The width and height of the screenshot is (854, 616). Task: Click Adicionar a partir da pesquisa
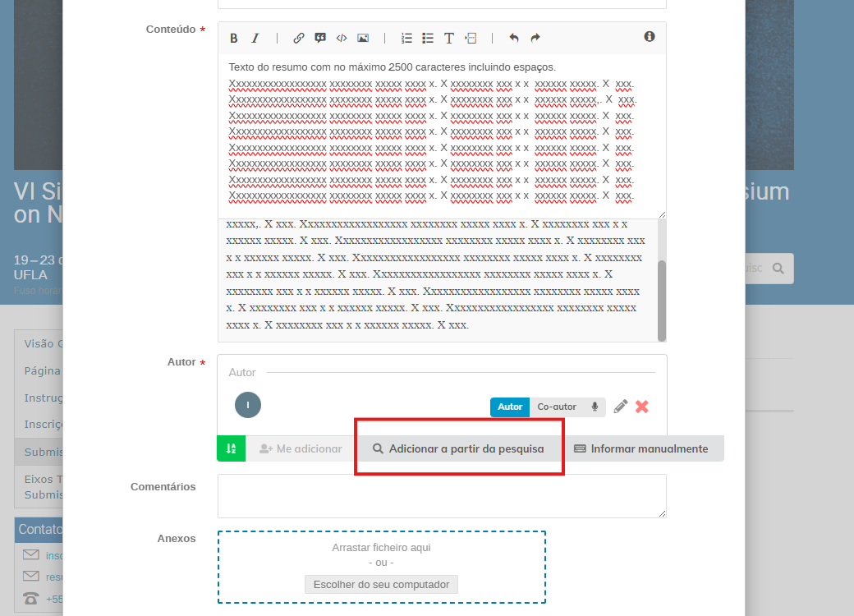tap(458, 448)
